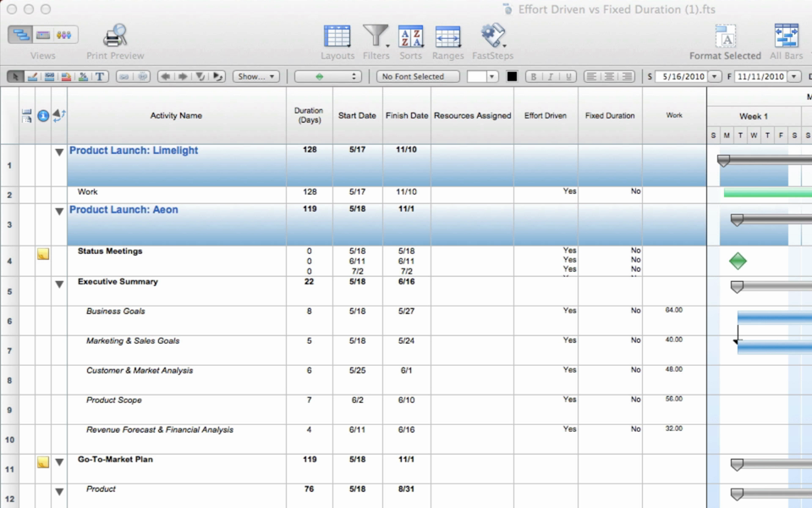Select the link bars tool icon
The image size is (812, 508).
point(49,77)
